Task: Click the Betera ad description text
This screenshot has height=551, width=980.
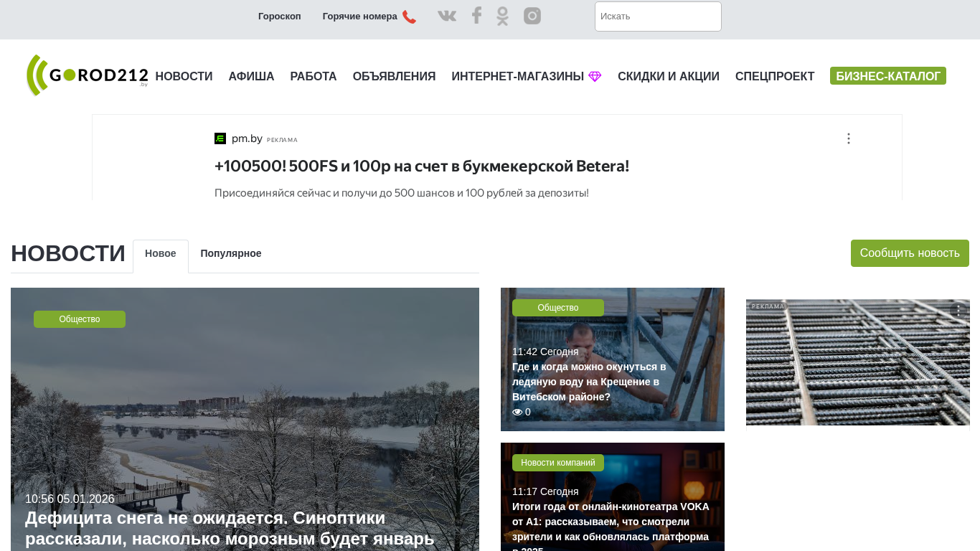Action: 402,193
